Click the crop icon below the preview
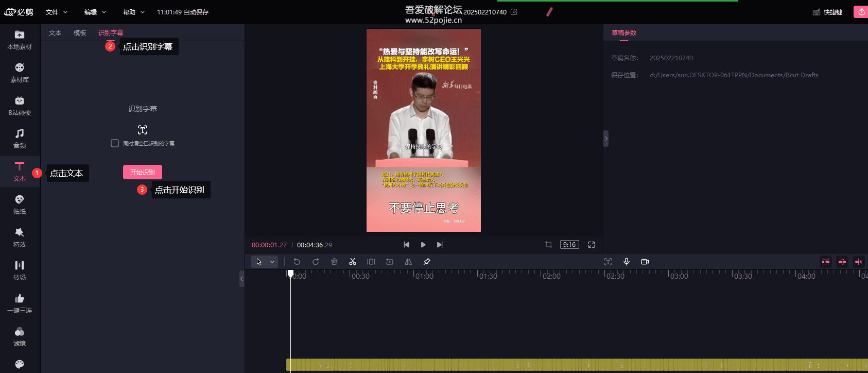The image size is (868, 373). point(549,245)
